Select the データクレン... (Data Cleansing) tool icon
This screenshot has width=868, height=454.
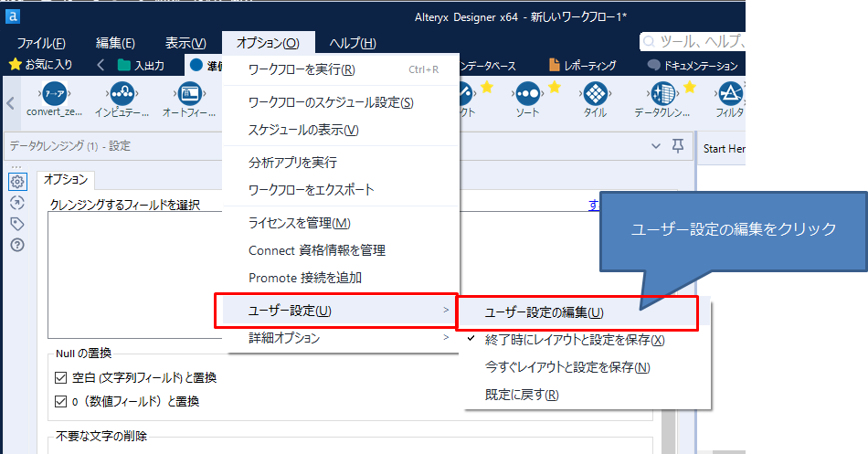tap(662, 94)
